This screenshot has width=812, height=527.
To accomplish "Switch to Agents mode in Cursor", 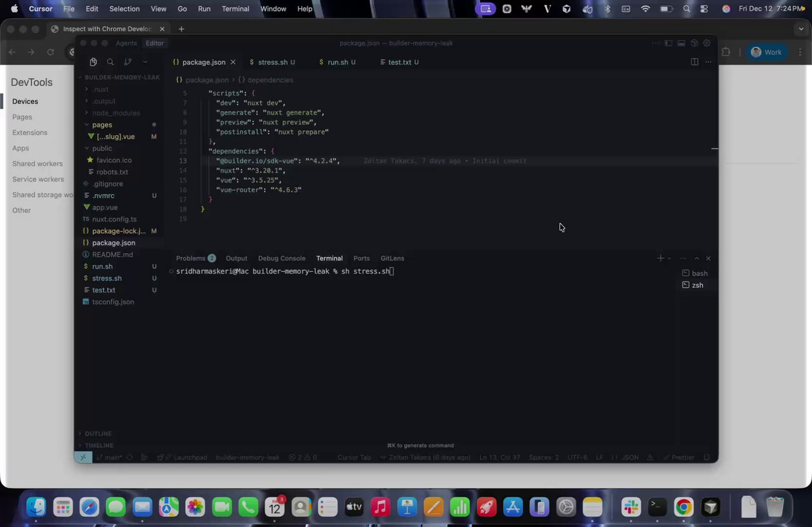I will (x=126, y=43).
